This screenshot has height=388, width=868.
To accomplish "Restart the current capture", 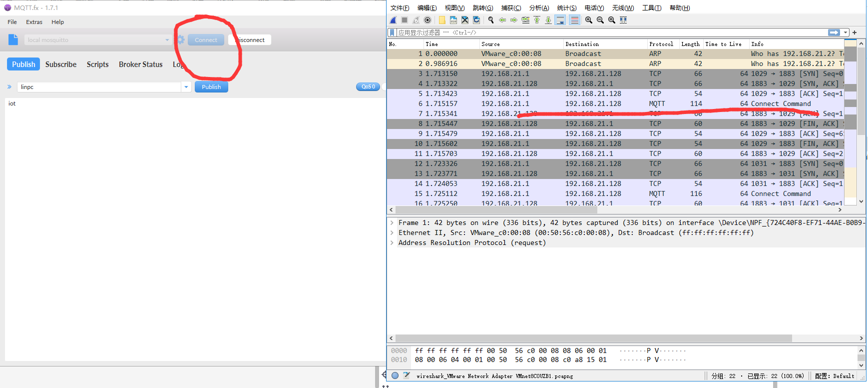I will click(416, 20).
